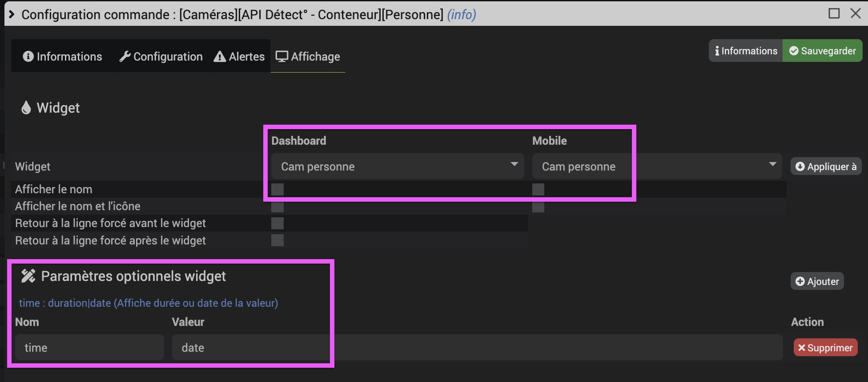The image size is (868, 382).
Task: Click the pencil-ruler icon by Paramètres optionnels
Action: click(28, 276)
